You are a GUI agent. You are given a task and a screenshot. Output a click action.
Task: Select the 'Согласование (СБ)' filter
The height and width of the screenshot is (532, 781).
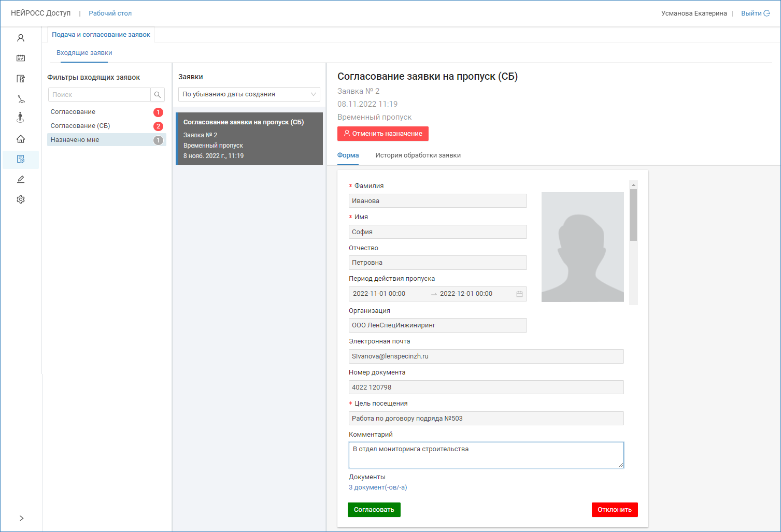80,126
